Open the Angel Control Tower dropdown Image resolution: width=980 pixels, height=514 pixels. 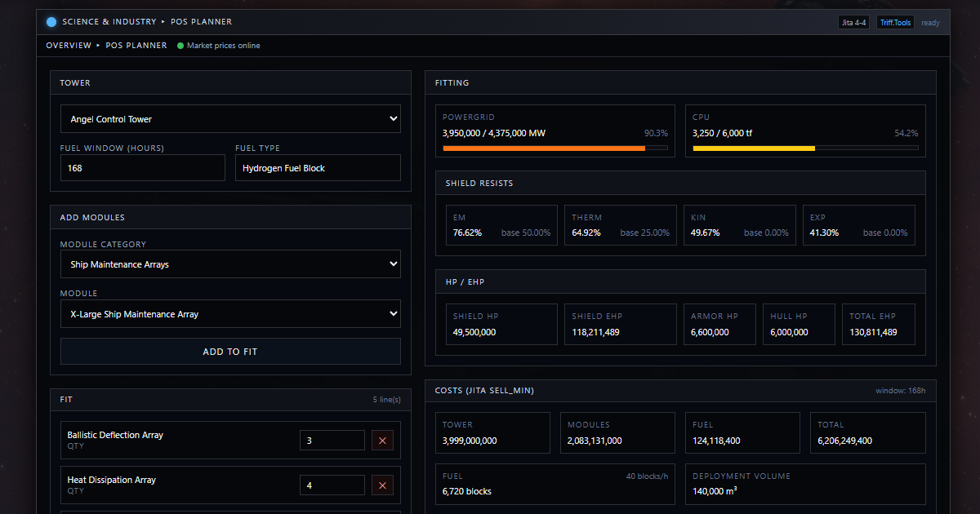pyautogui.click(x=230, y=119)
